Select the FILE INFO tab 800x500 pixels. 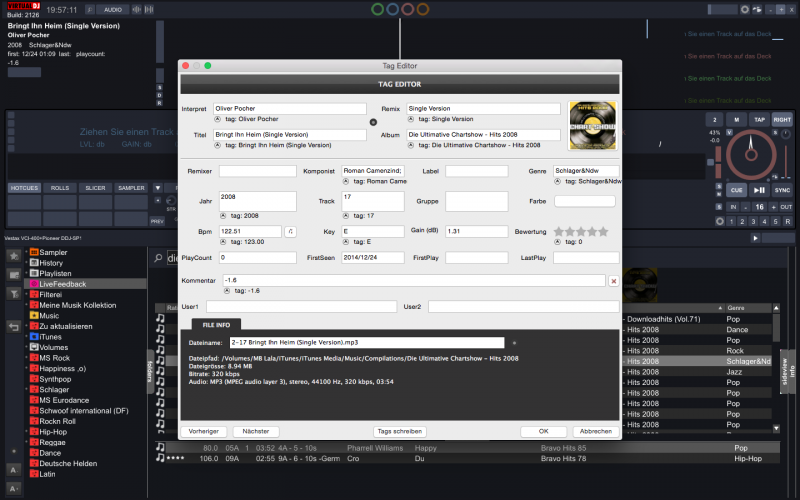coord(216,325)
